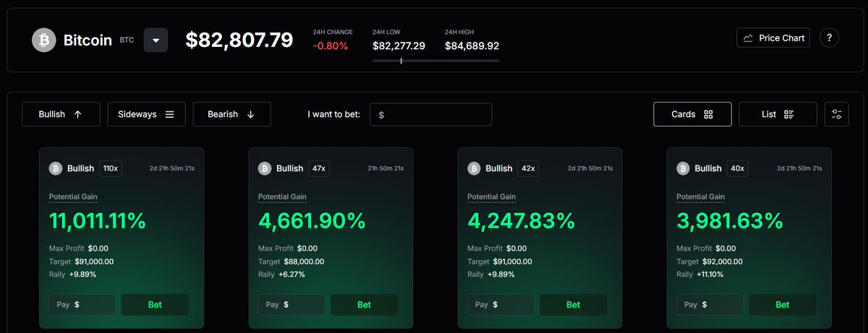Screen dimensions: 868x333
Task: Click Potential Gain label on 47x card
Action: pyautogui.click(x=282, y=196)
